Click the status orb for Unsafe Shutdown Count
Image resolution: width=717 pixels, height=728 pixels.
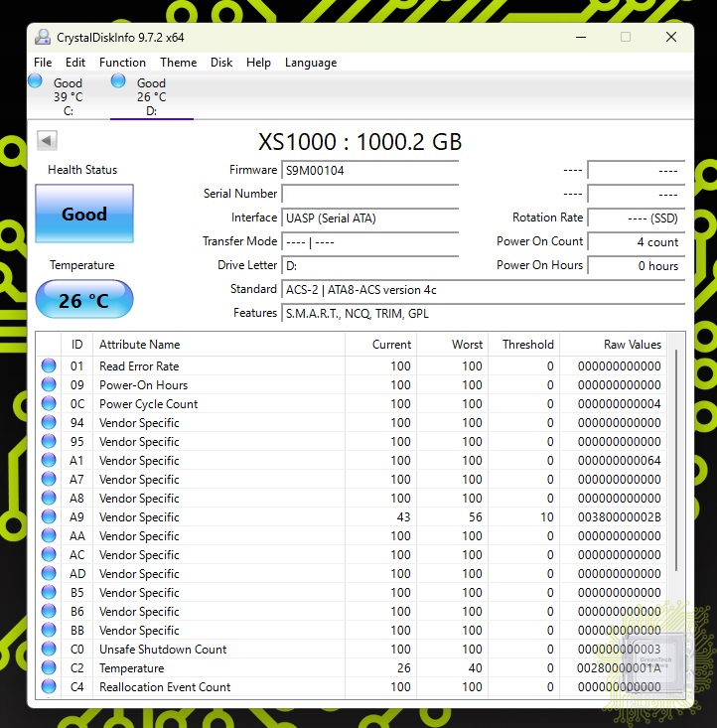click(49, 650)
